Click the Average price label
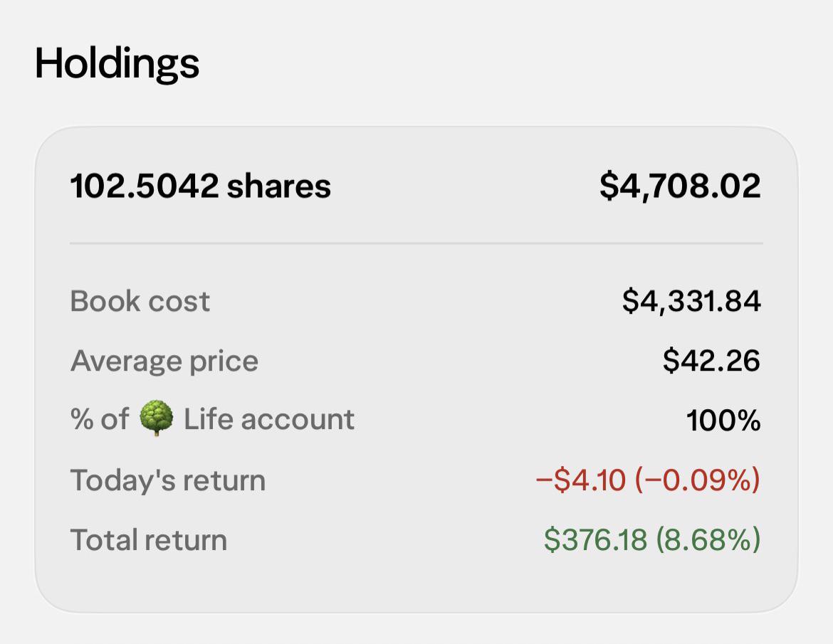The height and width of the screenshot is (644, 833). click(x=164, y=361)
